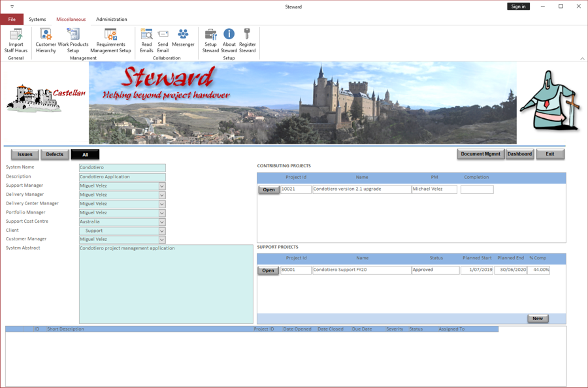
Task: Open Work Products Setup
Action: click(73, 40)
